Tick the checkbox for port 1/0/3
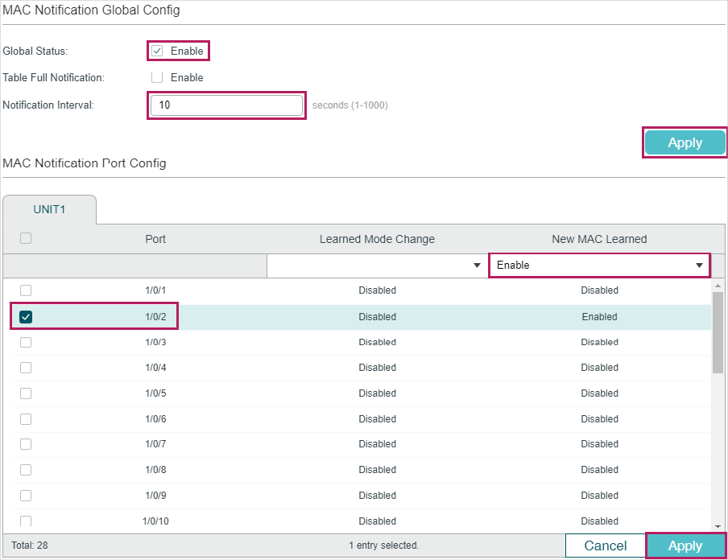728x560 pixels. (x=26, y=342)
